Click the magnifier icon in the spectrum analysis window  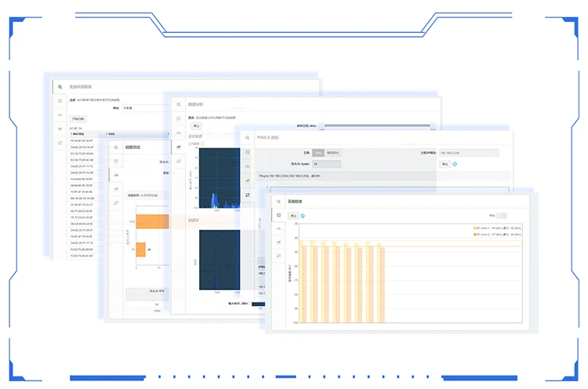179,104
